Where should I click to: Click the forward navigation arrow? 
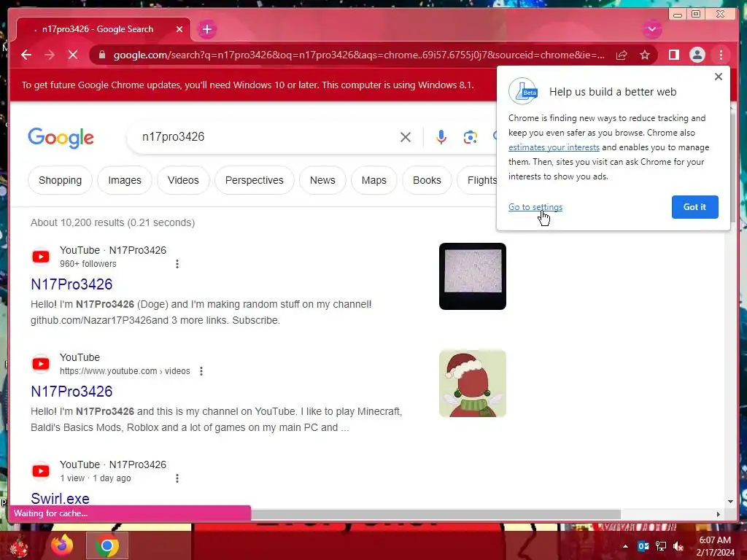(x=50, y=55)
